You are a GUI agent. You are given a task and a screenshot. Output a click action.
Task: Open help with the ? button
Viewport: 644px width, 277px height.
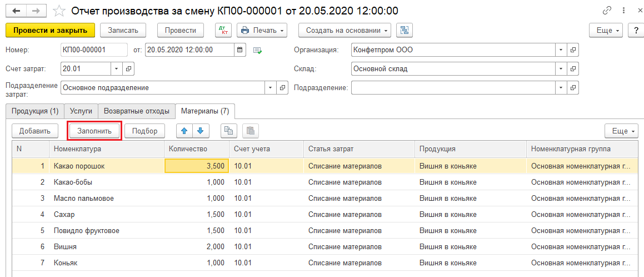click(636, 30)
